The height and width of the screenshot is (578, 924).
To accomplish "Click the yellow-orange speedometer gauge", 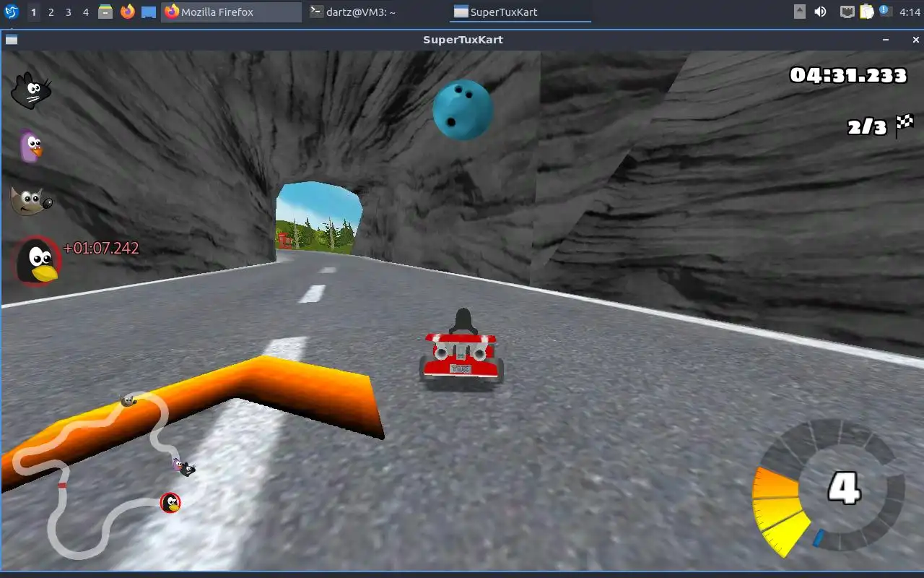I will [780, 512].
